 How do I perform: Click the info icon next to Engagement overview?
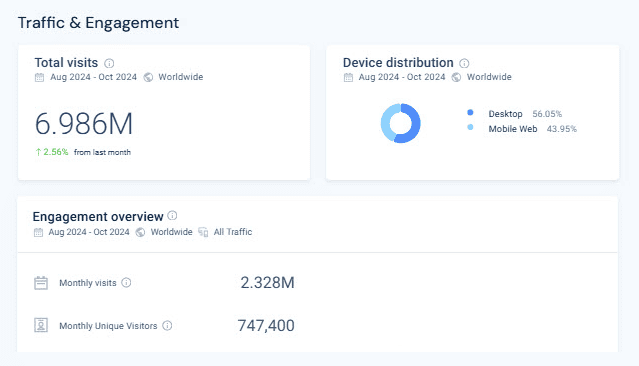coord(172,215)
